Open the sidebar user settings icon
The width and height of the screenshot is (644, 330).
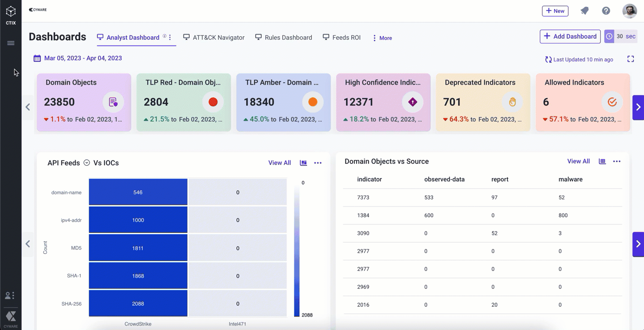[x=10, y=296]
